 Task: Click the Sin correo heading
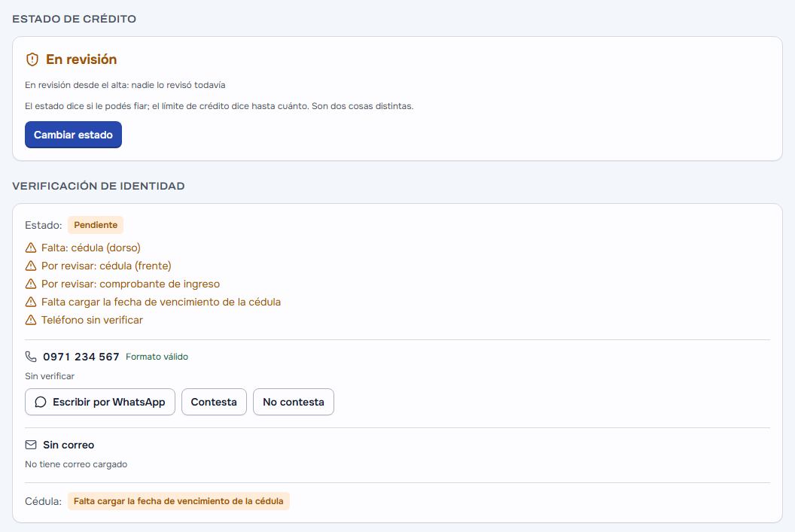[x=69, y=445]
